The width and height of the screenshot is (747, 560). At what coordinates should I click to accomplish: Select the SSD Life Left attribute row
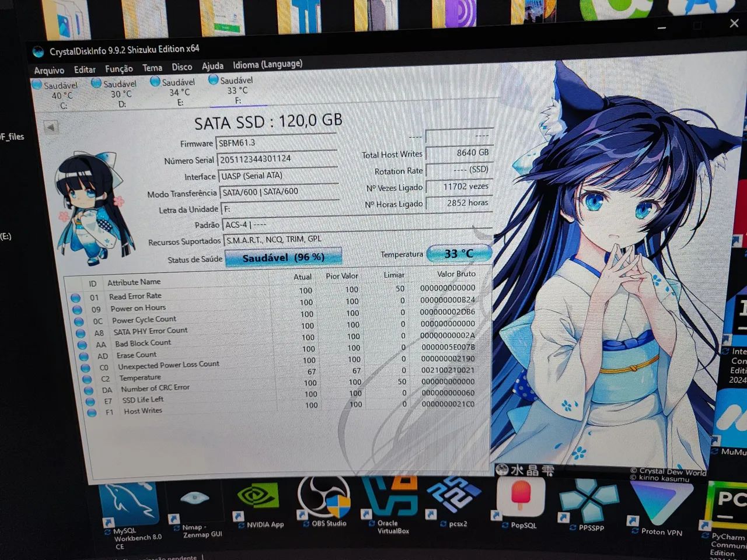[284, 397]
